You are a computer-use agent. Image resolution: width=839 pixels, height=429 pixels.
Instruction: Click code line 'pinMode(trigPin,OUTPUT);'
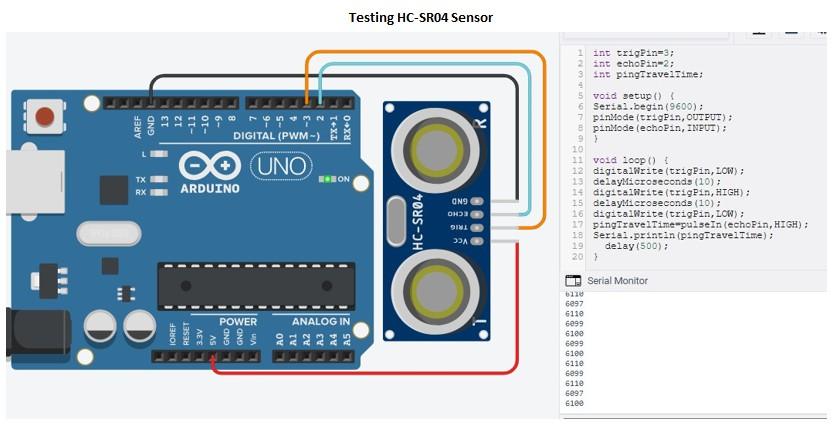pos(662,117)
